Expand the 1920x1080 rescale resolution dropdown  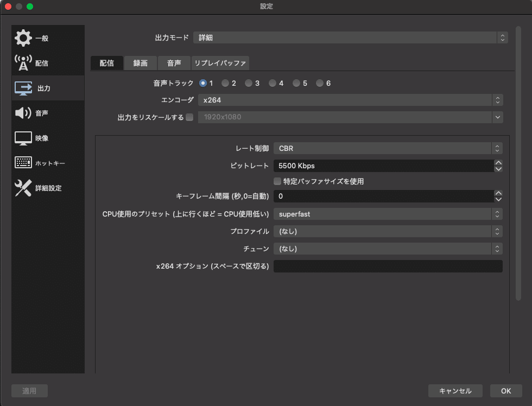(x=497, y=117)
